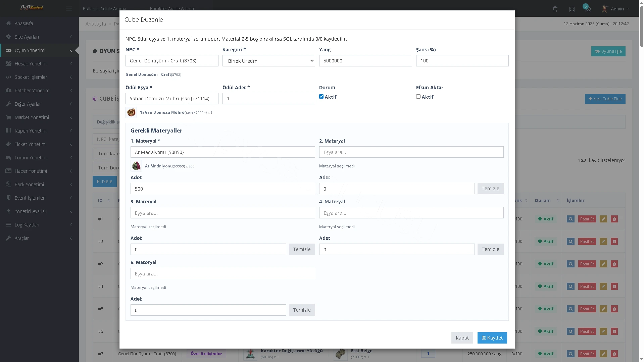Click the red delete icon for row #3

(x=614, y=264)
